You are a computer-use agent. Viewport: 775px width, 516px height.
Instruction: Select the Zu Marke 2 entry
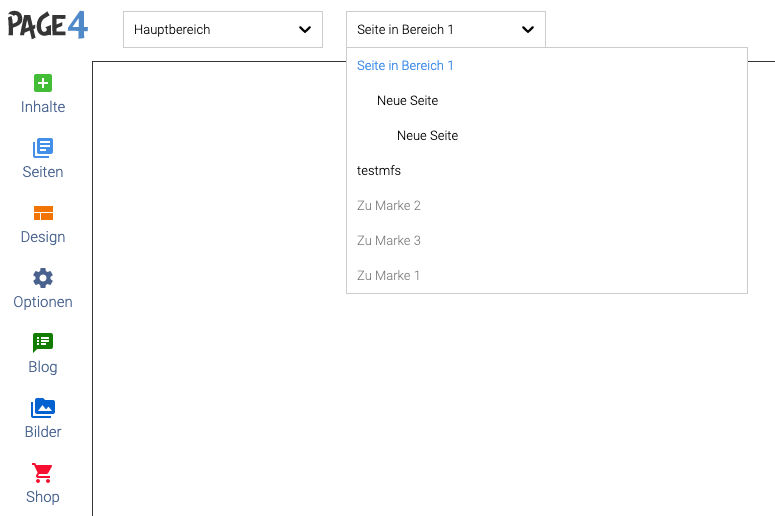coord(547,206)
